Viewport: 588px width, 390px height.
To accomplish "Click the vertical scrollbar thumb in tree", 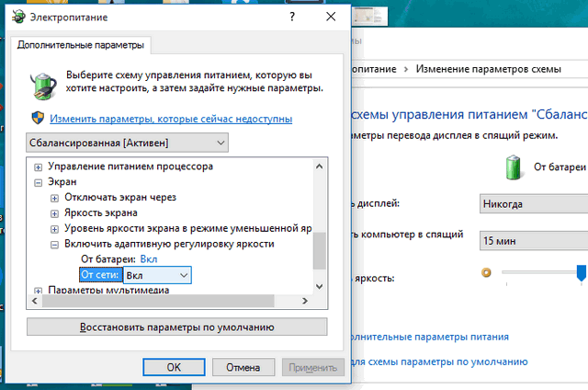I will pos(319,251).
